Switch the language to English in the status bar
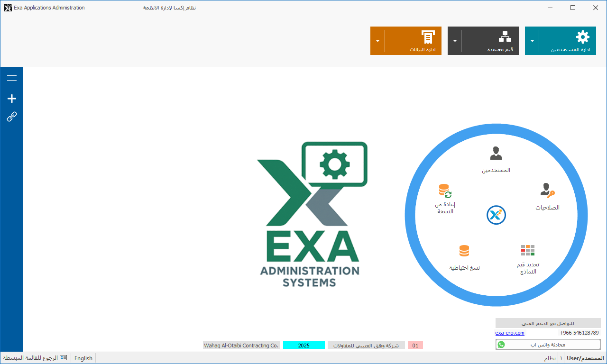The width and height of the screenshot is (607, 364). coord(83,358)
